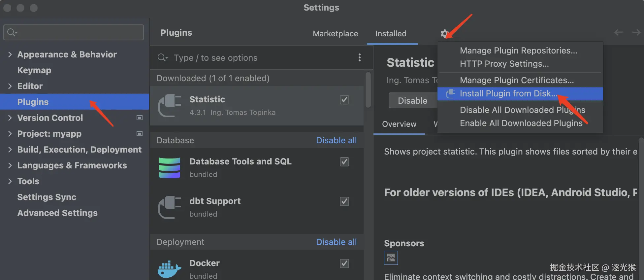Toggle the Statistic plugin checkbox
The height and width of the screenshot is (280, 644).
click(x=344, y=100)
